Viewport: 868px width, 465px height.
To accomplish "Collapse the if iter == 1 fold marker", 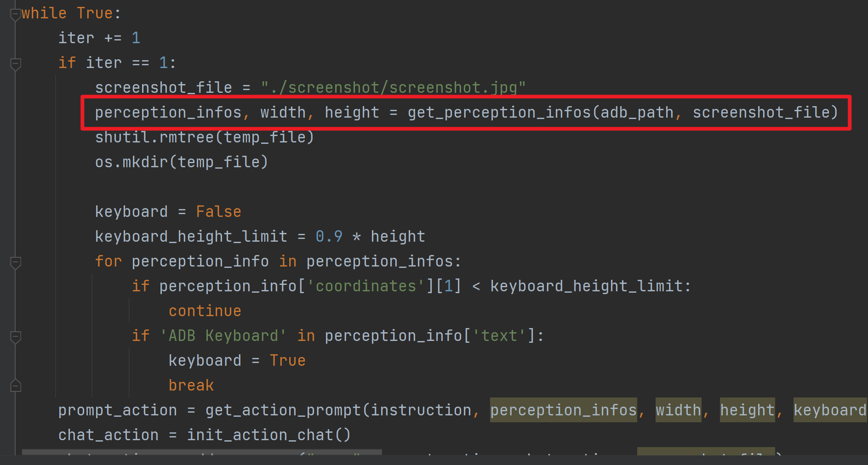I will pyautogui.click(x=15, y=64).
